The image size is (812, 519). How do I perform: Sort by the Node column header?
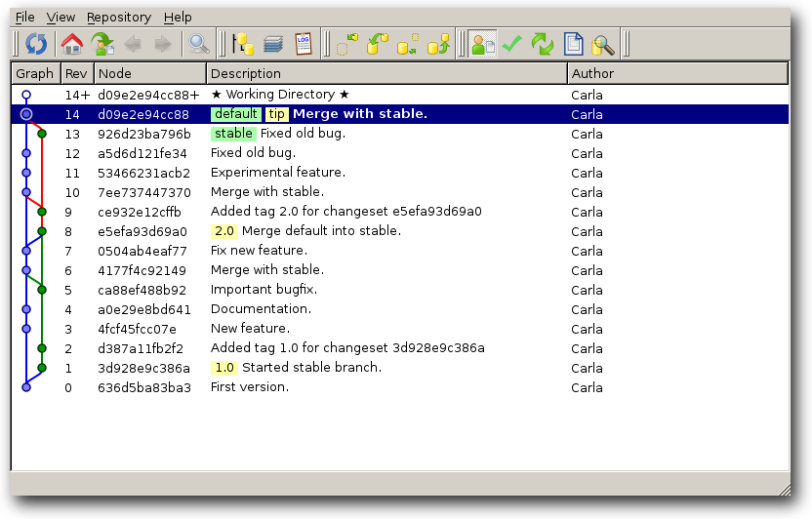(x=150, y=73)
